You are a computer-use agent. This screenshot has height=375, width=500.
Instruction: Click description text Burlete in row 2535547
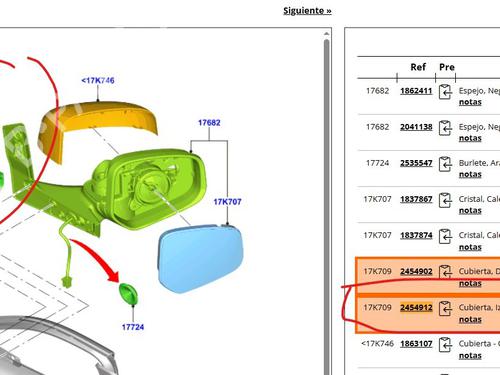pyautogui.click(x=473, y=163)
